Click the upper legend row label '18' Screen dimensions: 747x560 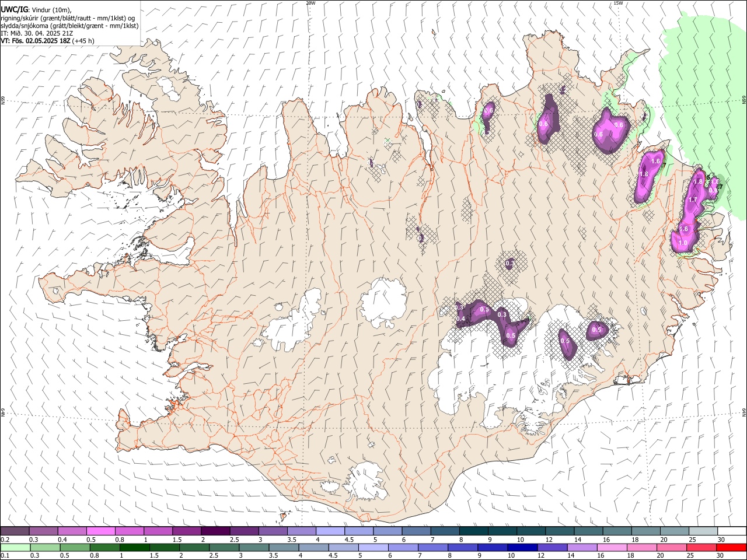(635, 540)
